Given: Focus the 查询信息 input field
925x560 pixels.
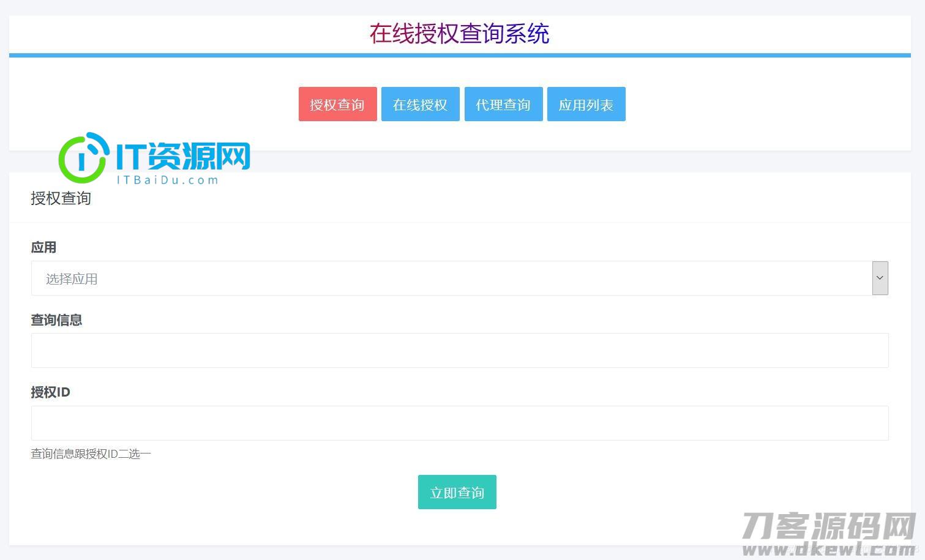Looking at the screenshot, I should coord(459,351).
